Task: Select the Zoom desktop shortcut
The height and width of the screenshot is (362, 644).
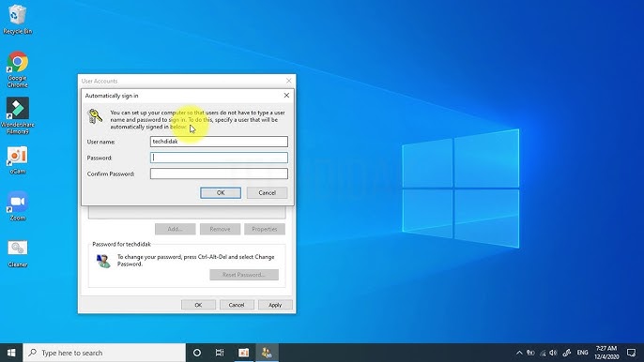Action: click(17, 206)
